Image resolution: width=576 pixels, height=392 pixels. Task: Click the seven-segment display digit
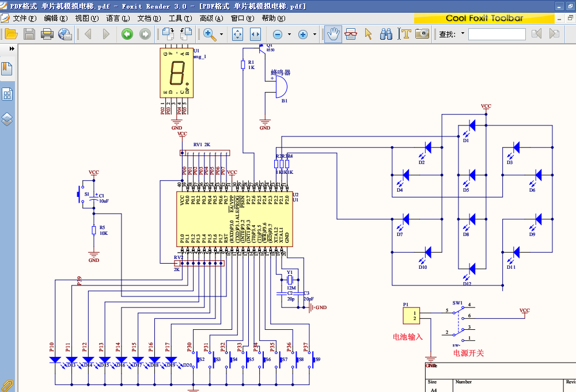tap(177, 73)
